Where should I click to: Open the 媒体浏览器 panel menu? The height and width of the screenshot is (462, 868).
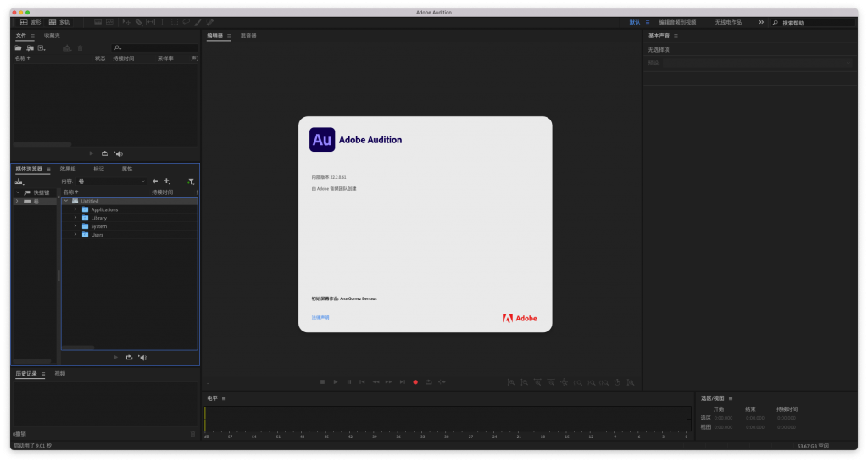(48, 169)
